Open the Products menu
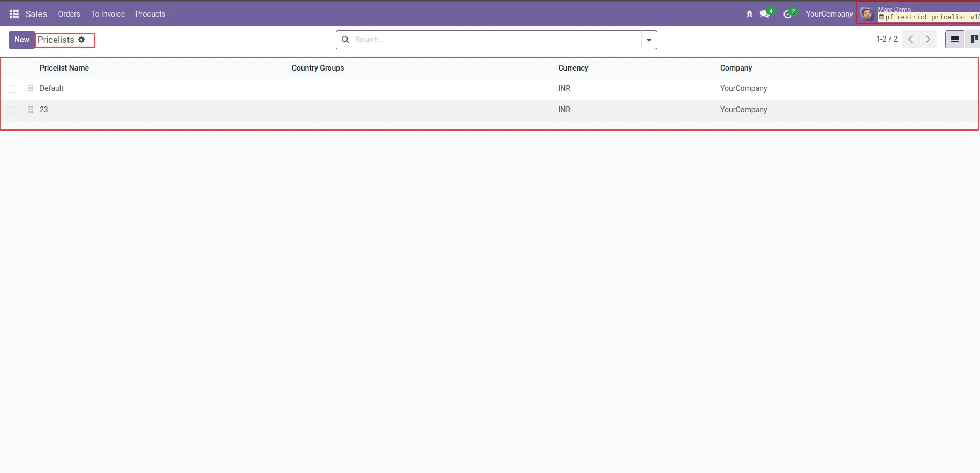 [x=150, y=14]
